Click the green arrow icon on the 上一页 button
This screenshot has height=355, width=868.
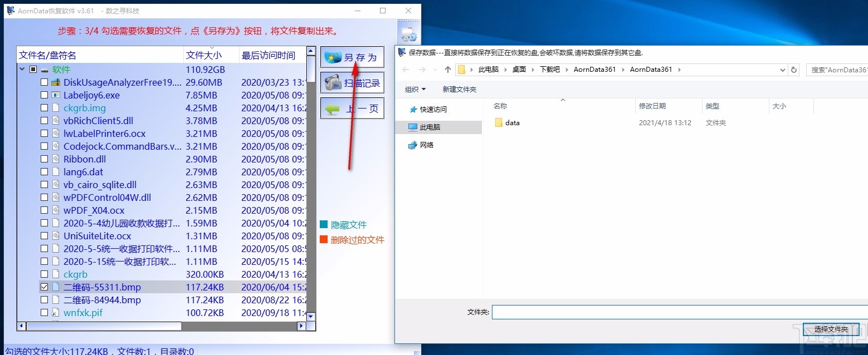pos(333,108)
